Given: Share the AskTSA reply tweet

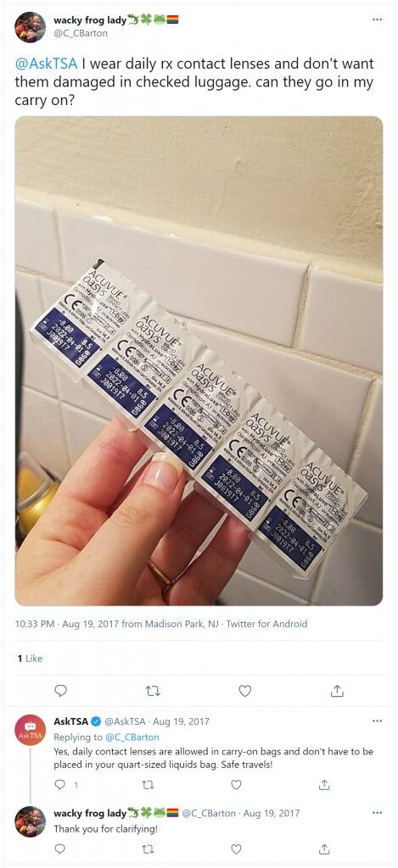Looking at the screenshot, I should point(325,784).
